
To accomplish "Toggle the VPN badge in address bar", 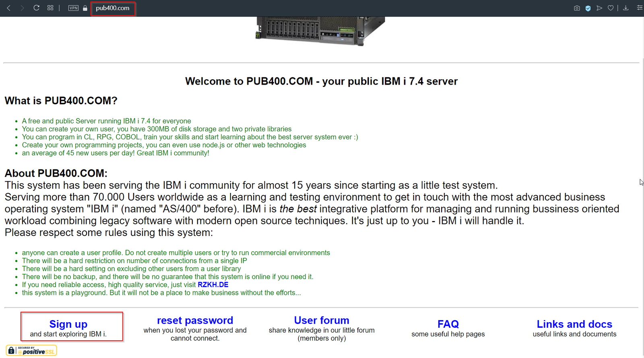I will click(x=73, y=8).
